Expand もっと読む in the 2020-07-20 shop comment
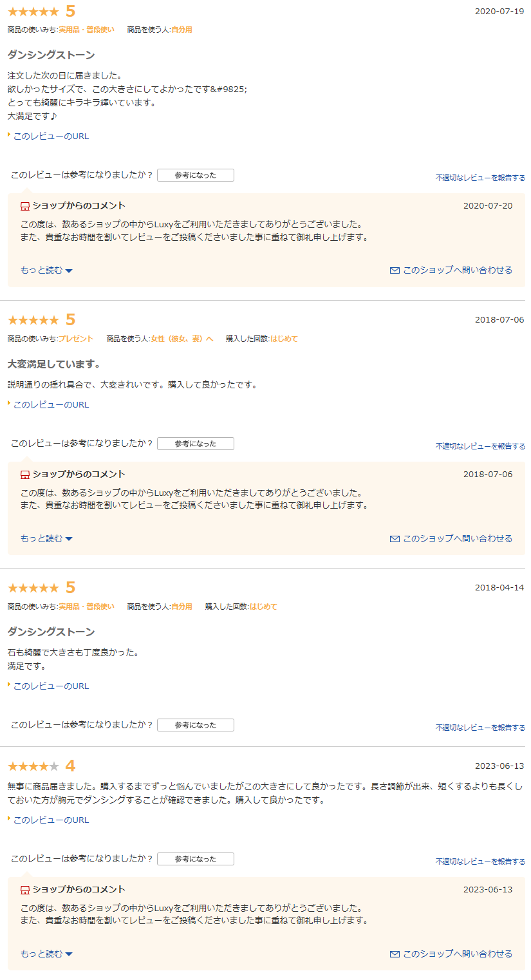This screenshot has width=531, height=980. tap(46, 270)
